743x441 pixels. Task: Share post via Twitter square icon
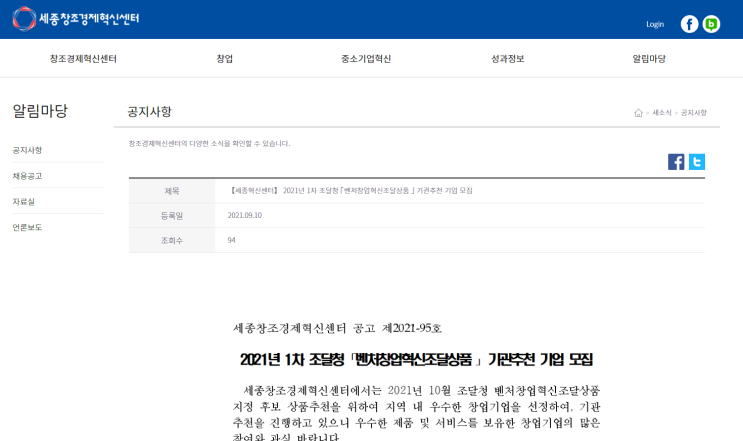(x=697, y=162)
